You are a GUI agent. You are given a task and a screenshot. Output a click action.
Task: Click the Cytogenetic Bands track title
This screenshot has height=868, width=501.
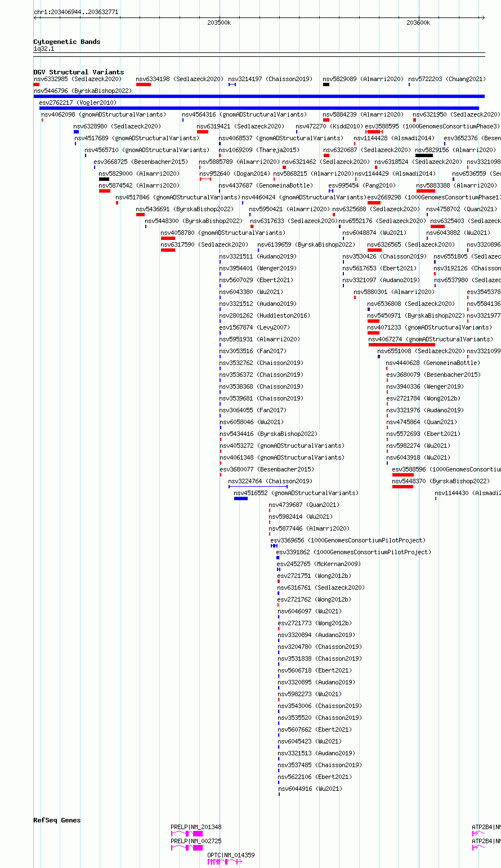pyautogui.click(x=67, y=42)
